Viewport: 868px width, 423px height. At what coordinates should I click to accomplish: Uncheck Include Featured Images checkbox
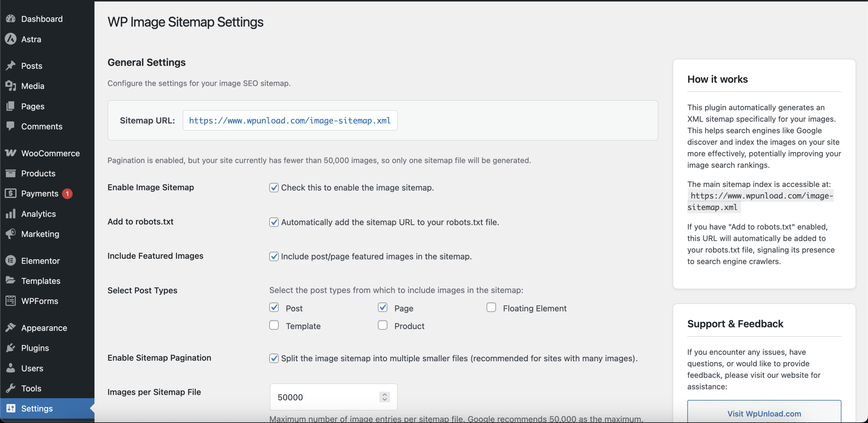(x=274, y=256)
